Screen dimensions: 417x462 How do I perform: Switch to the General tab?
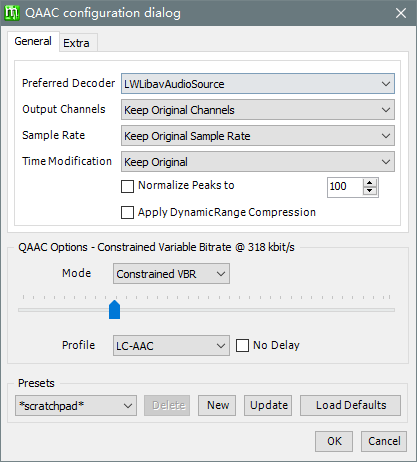pyautogui.click(x=33, y=41)
